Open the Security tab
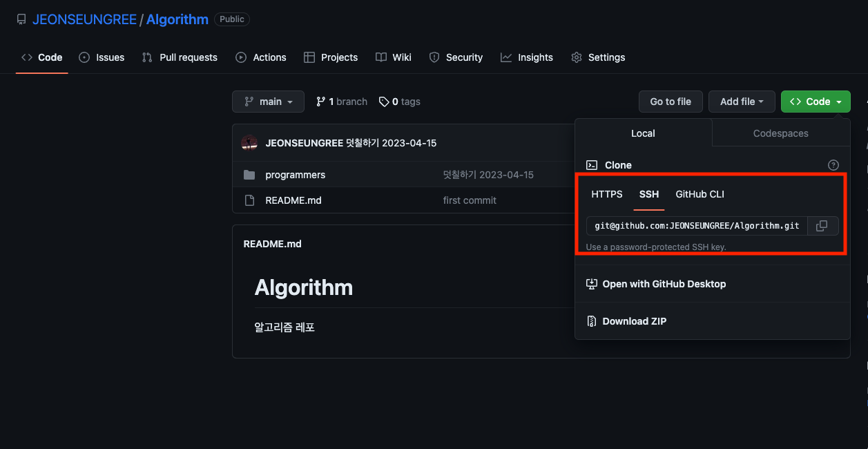The width and height of the screenshot is (868, 449). pyautogui.click(x=456, y=57)
